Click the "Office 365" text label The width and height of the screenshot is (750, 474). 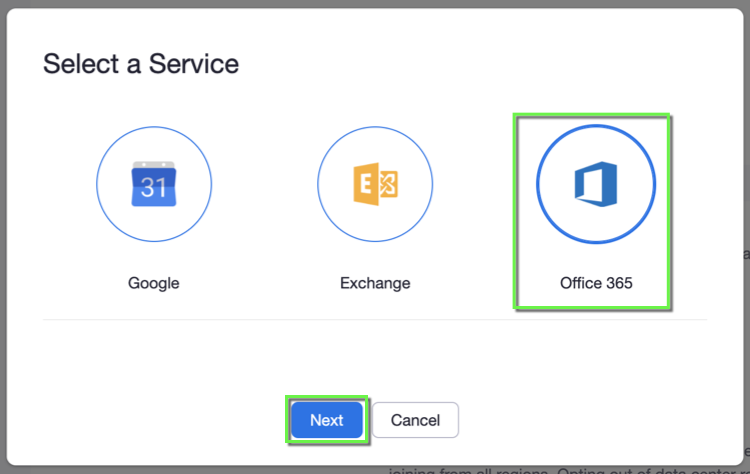click(596, 283)
